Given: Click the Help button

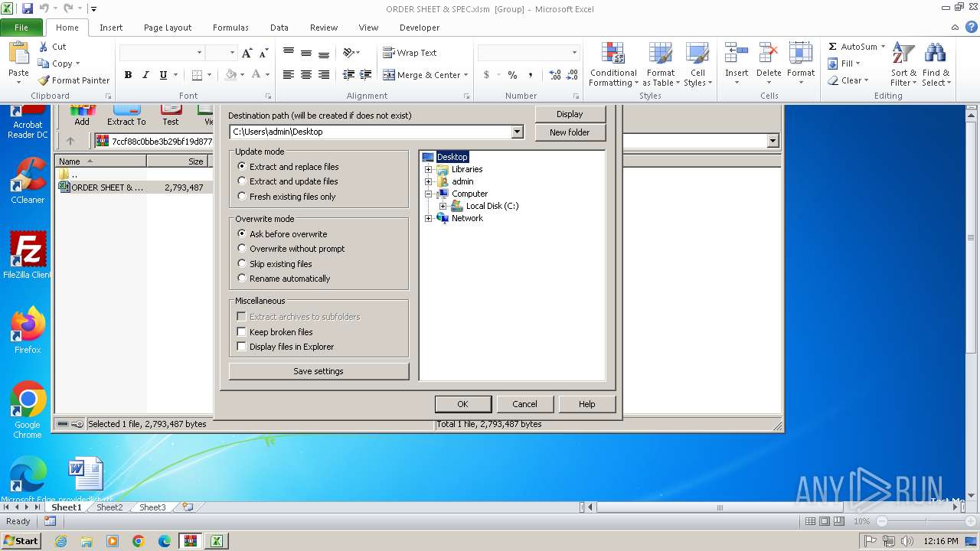Looking at the screenshot, I should pyautogui.click(x=587, y=404).
